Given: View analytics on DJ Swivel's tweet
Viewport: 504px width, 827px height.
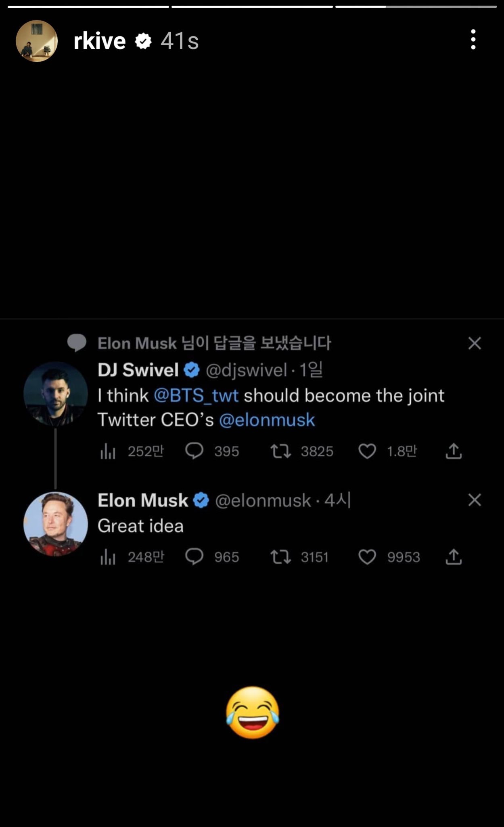Looking at the screenshot, I should 108,451.
